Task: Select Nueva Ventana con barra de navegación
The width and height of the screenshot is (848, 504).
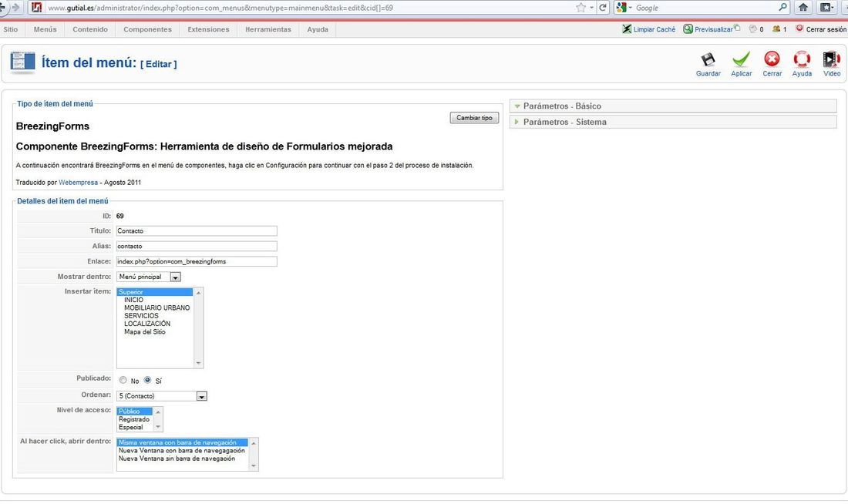Action: (182, 451)
